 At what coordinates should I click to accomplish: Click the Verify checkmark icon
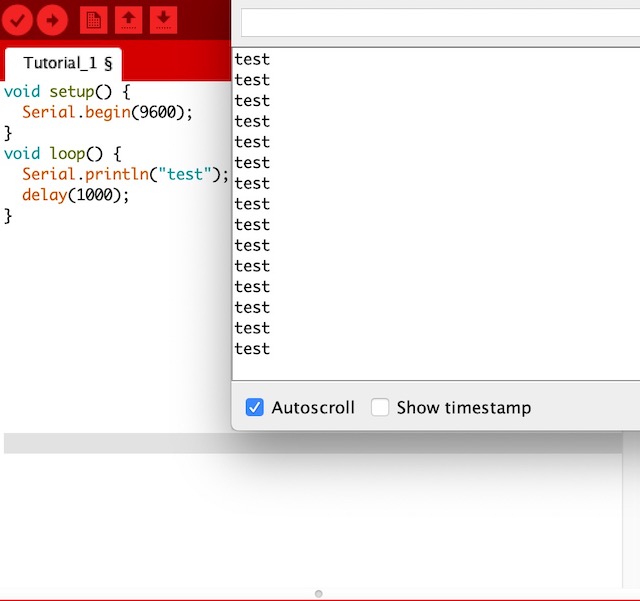tap(17, 20)
